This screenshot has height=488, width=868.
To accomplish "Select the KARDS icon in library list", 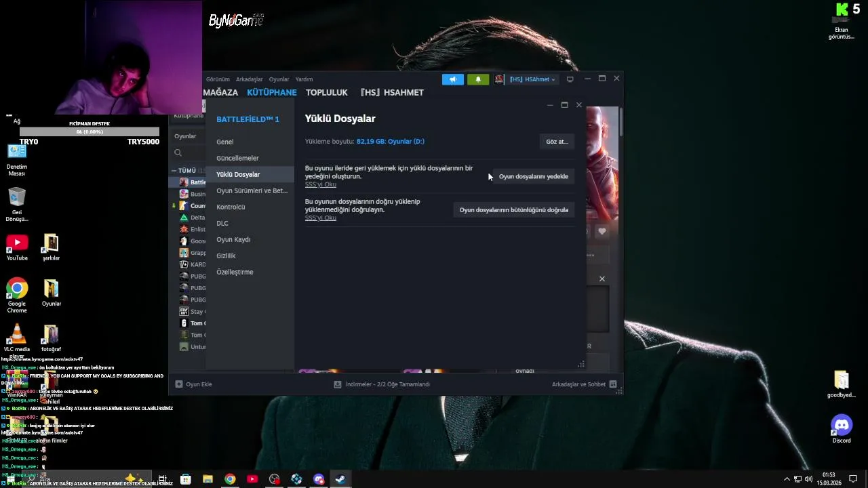I will pos(184,264).
